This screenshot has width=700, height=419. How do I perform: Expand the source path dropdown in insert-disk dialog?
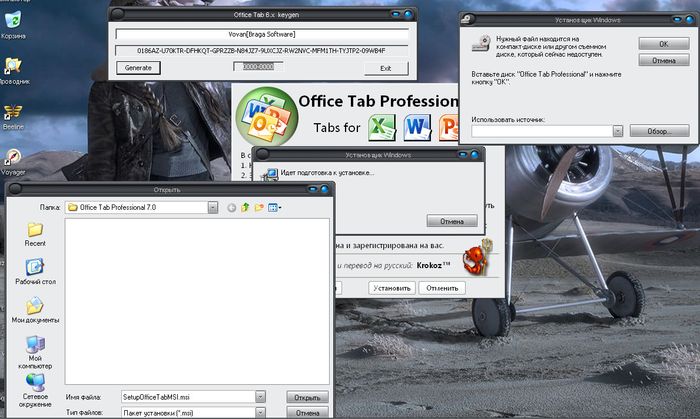(618, 131)
